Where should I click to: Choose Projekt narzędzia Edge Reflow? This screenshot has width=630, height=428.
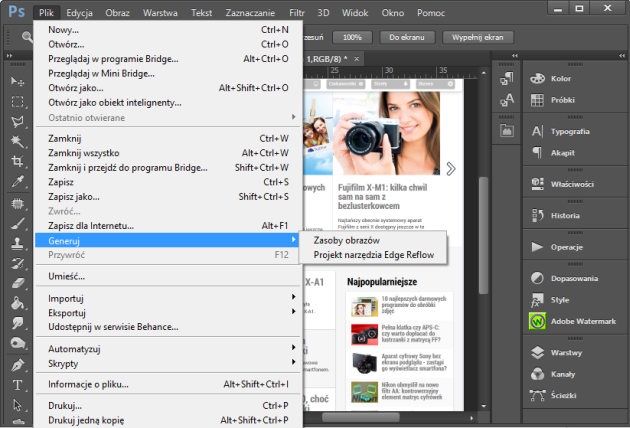[373, 255]
